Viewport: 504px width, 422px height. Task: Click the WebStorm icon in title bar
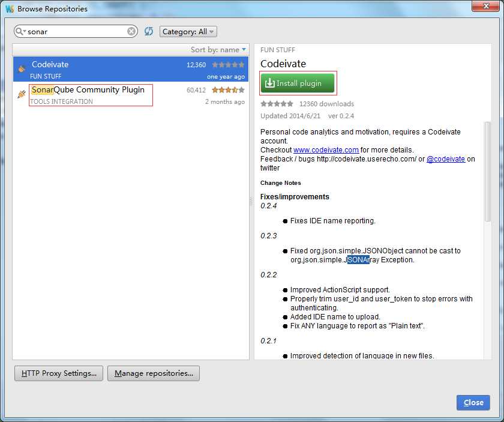click(10, 8)
